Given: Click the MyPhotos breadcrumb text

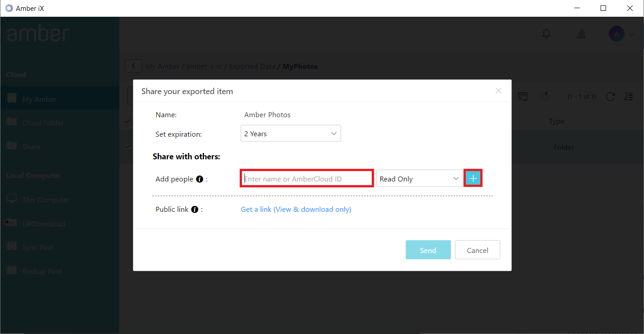Looking at the screenshot, I should coord(300,67).
